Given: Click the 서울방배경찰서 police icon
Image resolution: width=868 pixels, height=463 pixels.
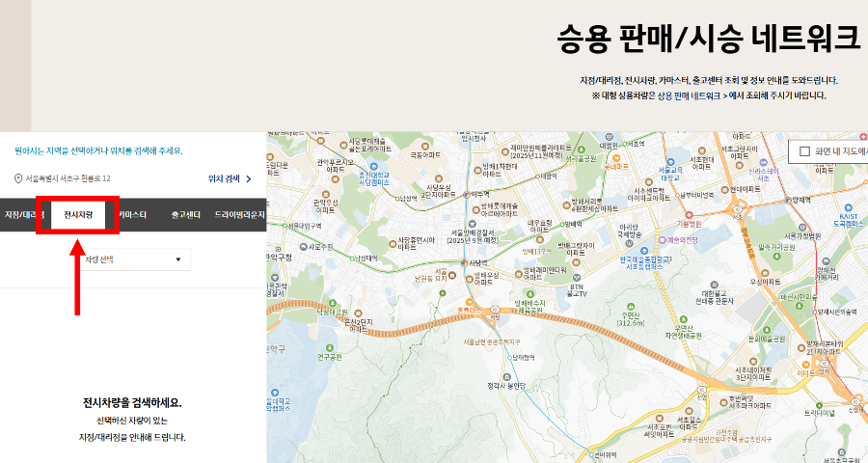Looking at the screenshot, I should (x=473, y=226).
